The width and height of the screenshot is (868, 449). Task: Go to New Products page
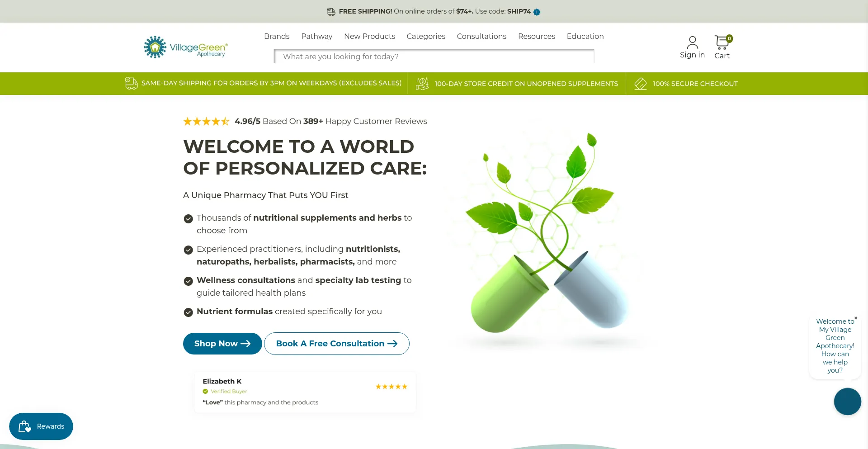369,36
